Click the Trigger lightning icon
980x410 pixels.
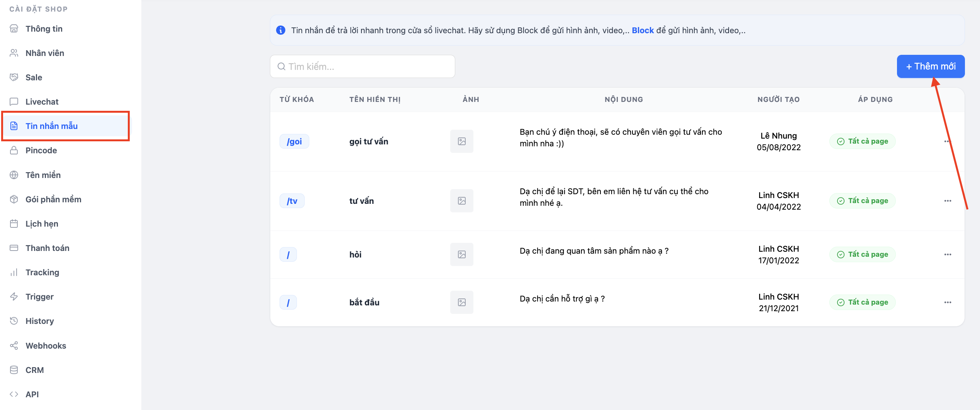14,296
